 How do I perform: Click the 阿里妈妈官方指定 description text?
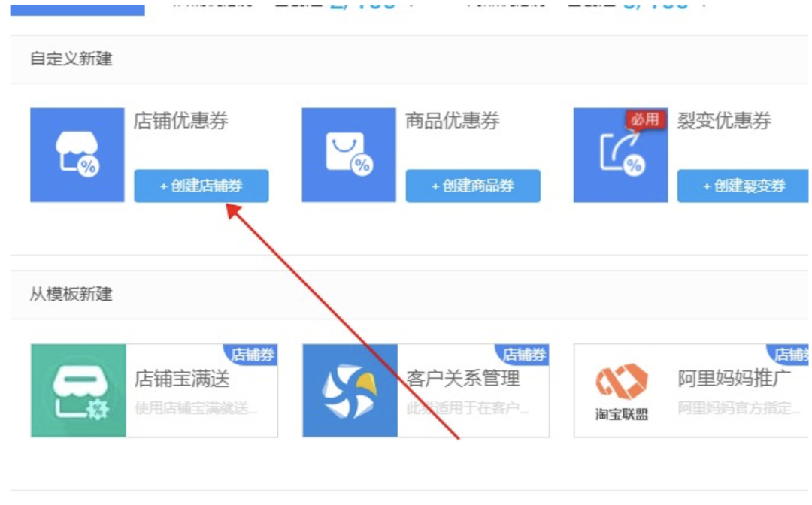pyautogui.click(x=739, y=408)
